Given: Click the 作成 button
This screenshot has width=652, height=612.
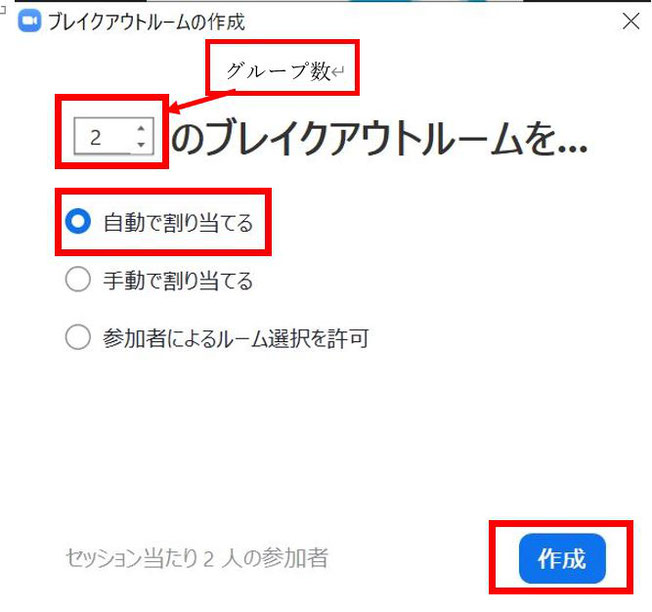Looking at the screenshot, I should pyautogui.click(x=562, y=558).
